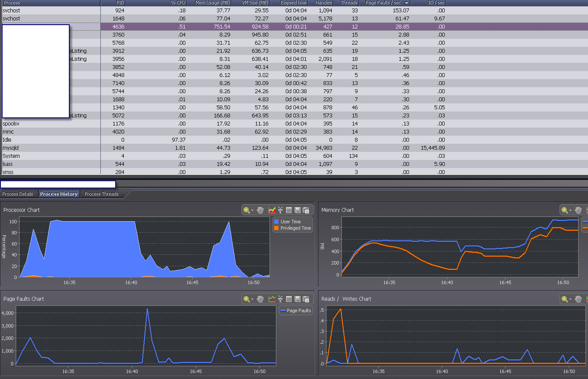Toggle the area chart style icon in Processor Chart

[272, 210]
